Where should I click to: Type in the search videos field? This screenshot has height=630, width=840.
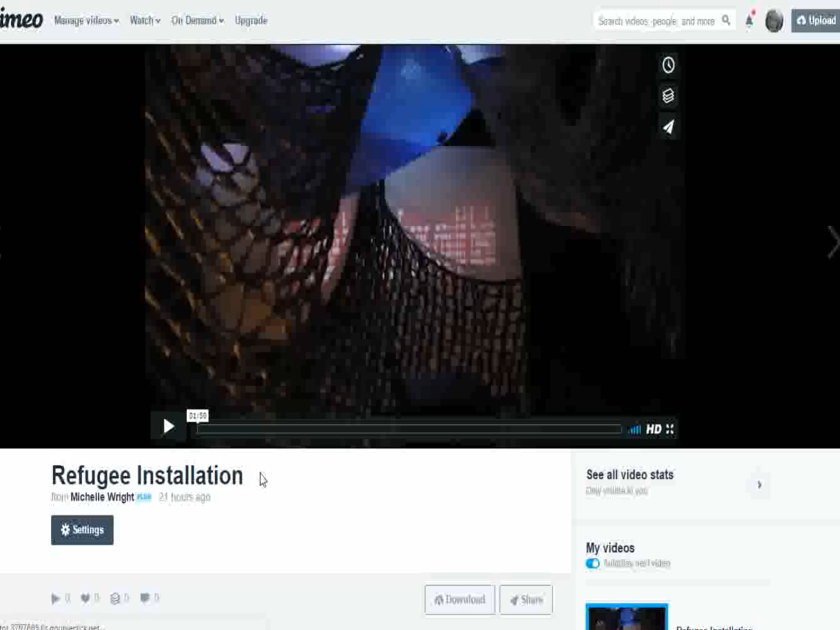click(x=656, y=21)
